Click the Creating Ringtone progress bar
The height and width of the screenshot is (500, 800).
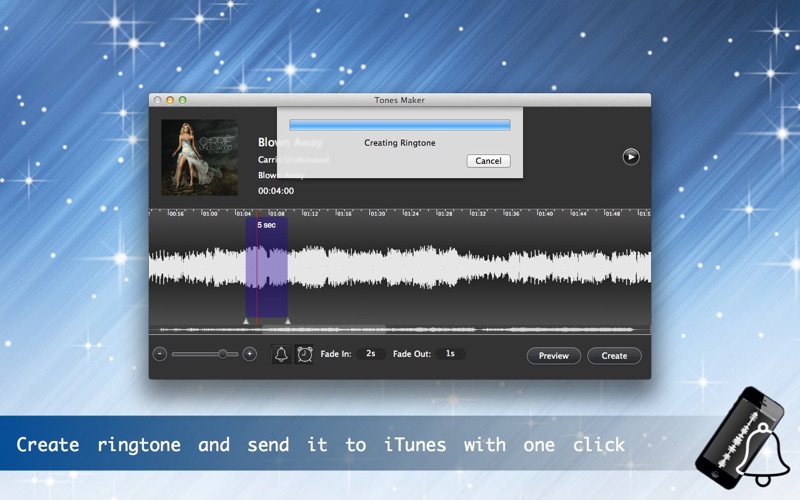(400, 125)
